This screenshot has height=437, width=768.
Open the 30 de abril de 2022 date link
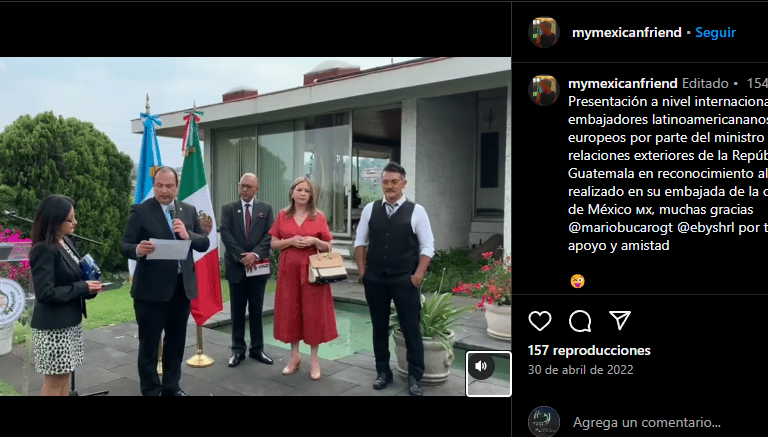[x=580, y=369]
